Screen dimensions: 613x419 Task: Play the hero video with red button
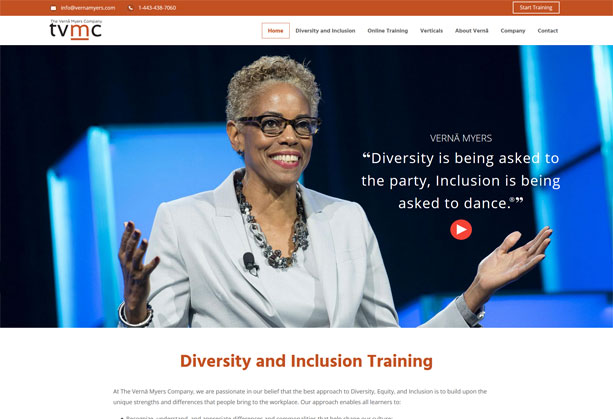pos(461,229)
